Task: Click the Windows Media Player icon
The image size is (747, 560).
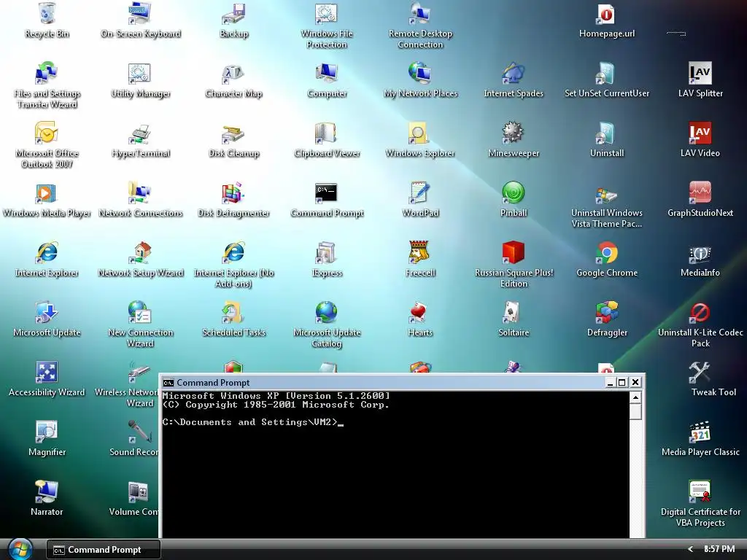Action: click(x=47, y=192)
